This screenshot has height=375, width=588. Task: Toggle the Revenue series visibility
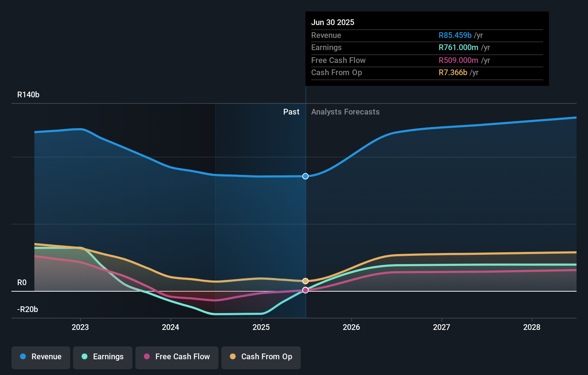pos(40,357)
